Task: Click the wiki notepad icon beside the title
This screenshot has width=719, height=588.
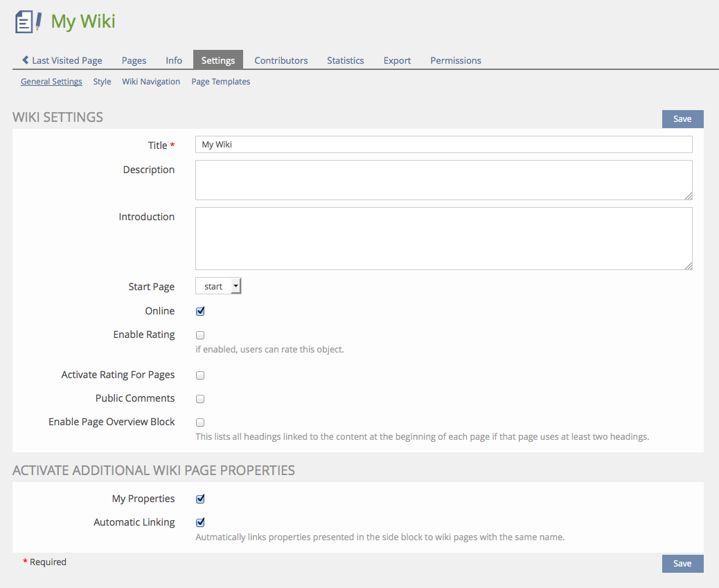Action: (28, 21)
